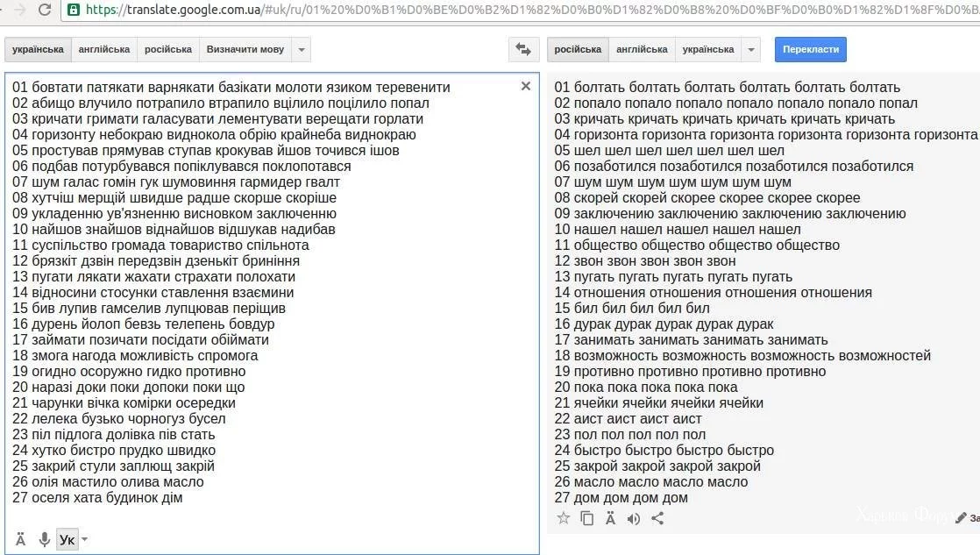Image resolution: width=980 pixels, height=555 pixels.
Task: Click source line 11 with суспільство громада
Action: 160,245
